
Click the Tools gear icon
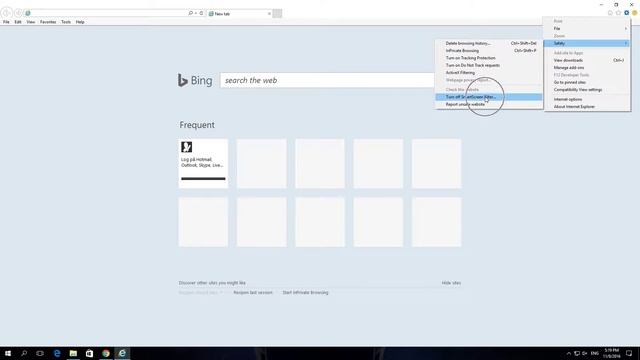pos(627,13)
